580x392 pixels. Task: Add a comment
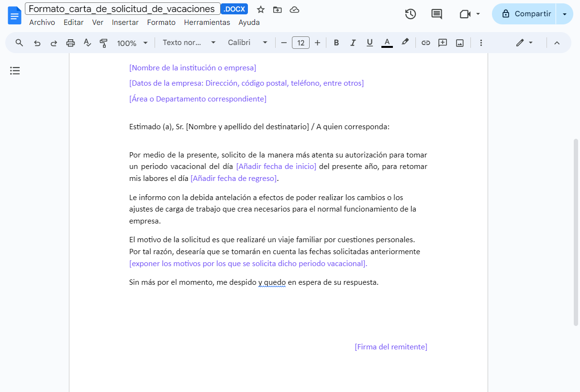tap(442, 43)
